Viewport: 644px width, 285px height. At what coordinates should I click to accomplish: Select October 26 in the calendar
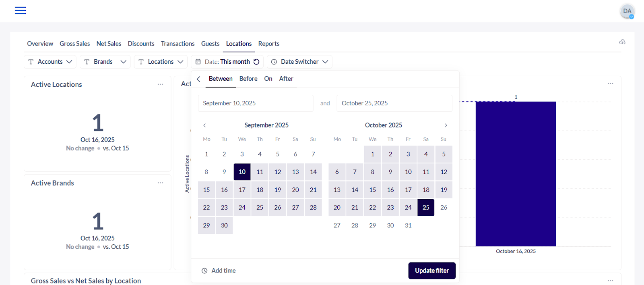[x=444, y=208]
